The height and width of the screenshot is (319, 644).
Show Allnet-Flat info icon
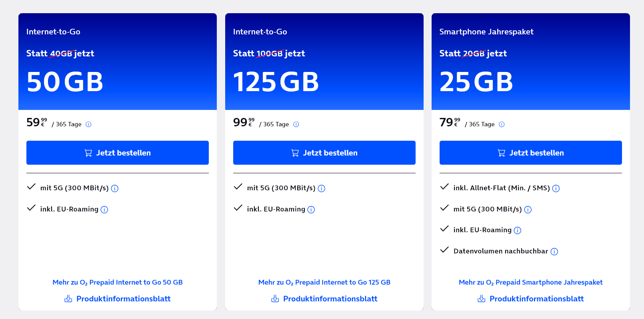(x=556, y=188)
